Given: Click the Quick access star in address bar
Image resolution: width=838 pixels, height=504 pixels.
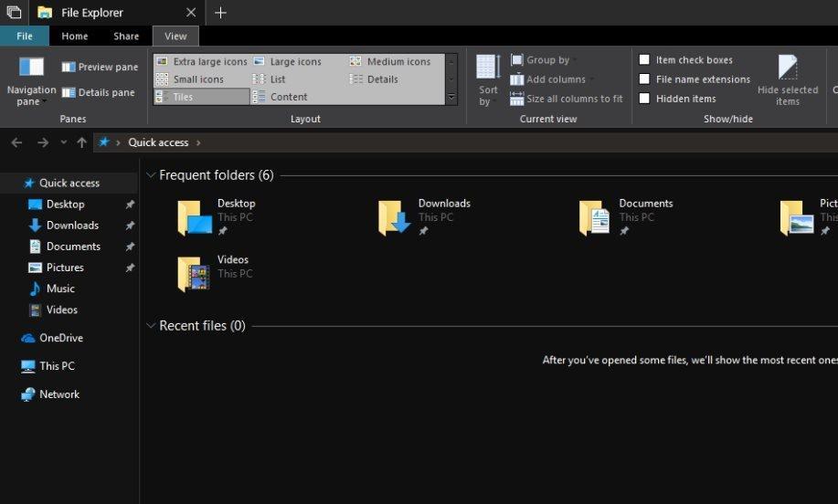Looking at the screenshot, I should (103, 142).
